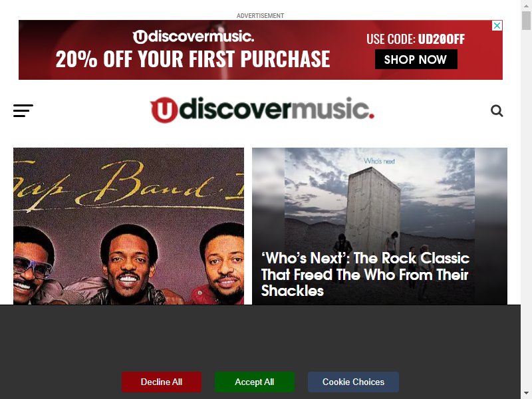Viewport: 532px width, 399px height.
Task: Click the small 'Who's next' title on album cover
Action: [x=379, y=161]
